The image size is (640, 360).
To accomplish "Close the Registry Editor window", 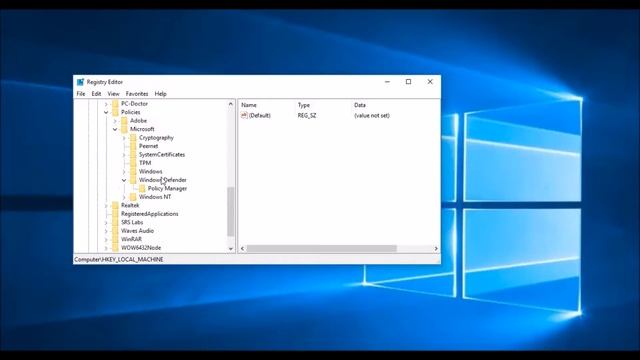I will click(x=430, y=82).
